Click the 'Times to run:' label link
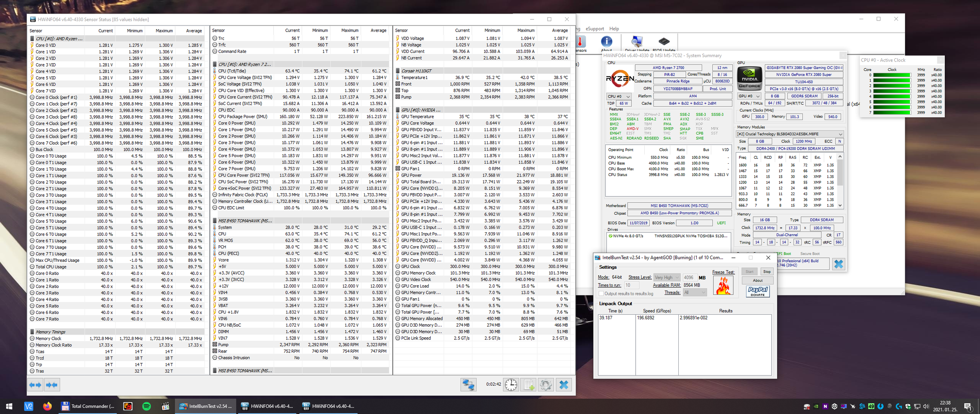980x414 pixels. click(x=609, y=285)
